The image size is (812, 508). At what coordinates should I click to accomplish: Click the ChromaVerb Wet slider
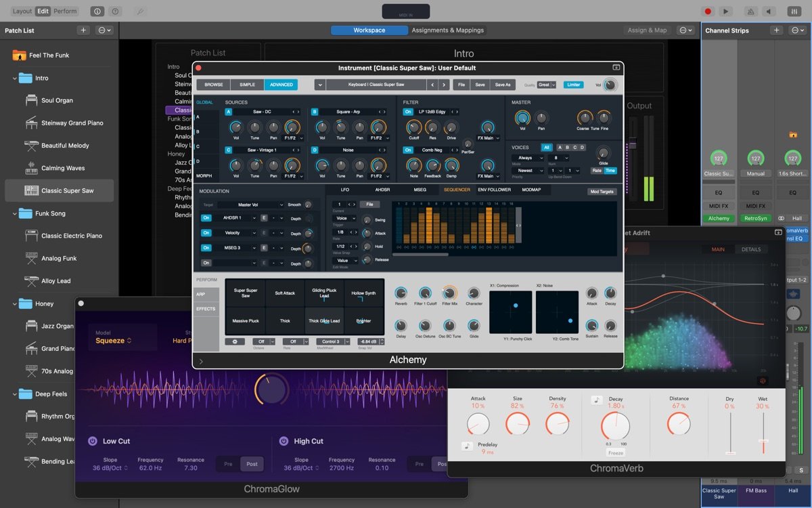[x=763, y=441]
